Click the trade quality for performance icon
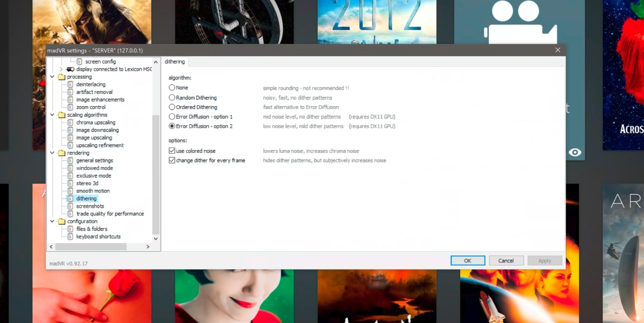 70,214
